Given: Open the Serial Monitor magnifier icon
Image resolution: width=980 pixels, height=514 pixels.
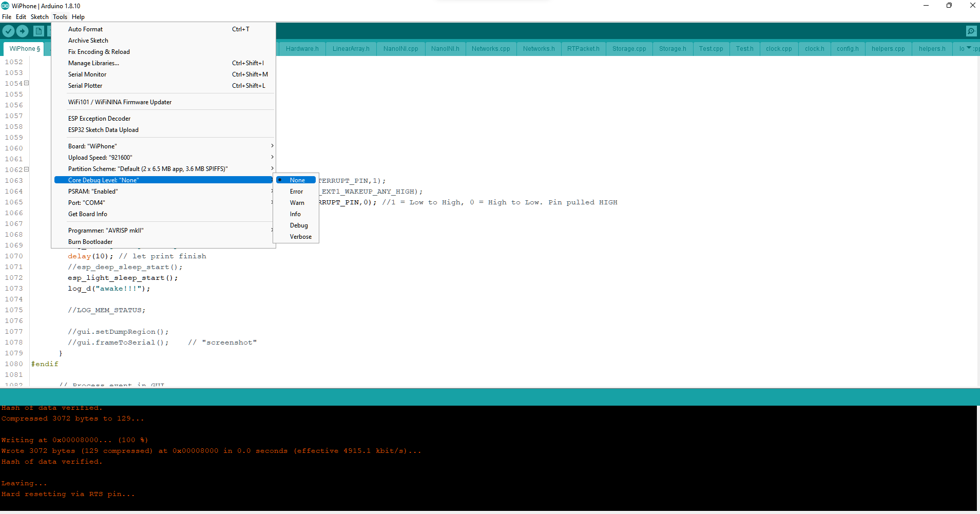Looking at the screenshot, I should pos(971,31).
